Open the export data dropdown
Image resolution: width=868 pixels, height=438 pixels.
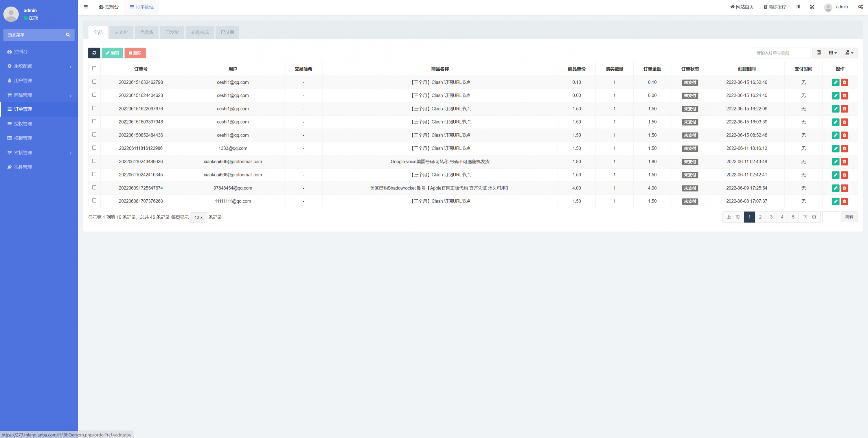[x=849, y=53]
